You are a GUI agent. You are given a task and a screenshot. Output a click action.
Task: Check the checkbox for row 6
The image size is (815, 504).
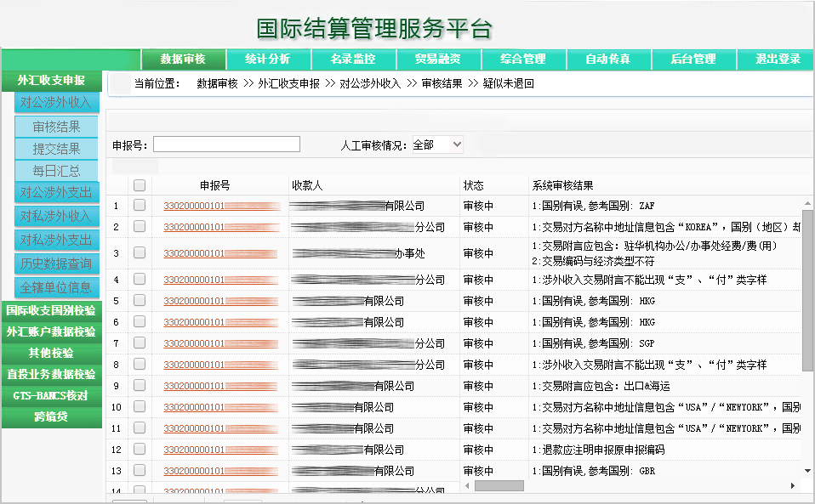(x=140, y=322)
